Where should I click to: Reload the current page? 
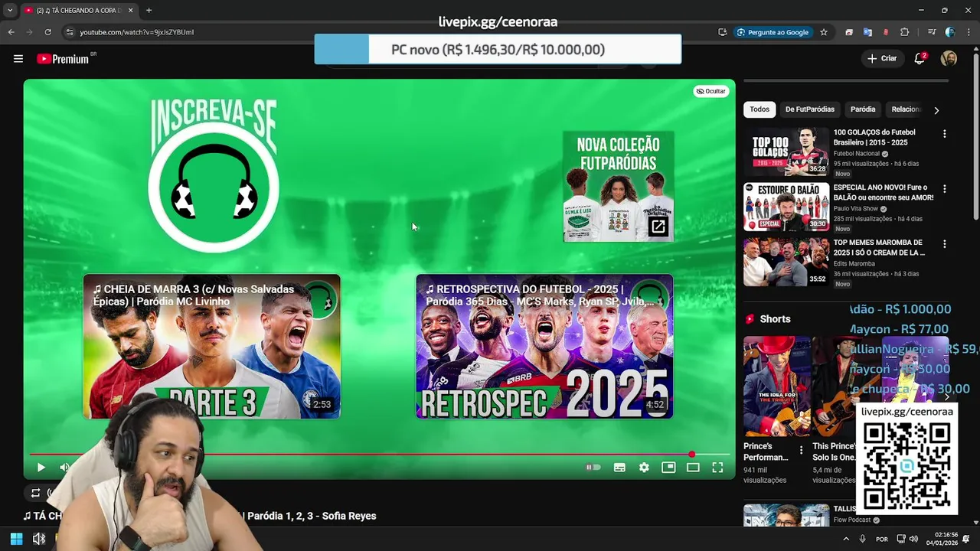47,32
